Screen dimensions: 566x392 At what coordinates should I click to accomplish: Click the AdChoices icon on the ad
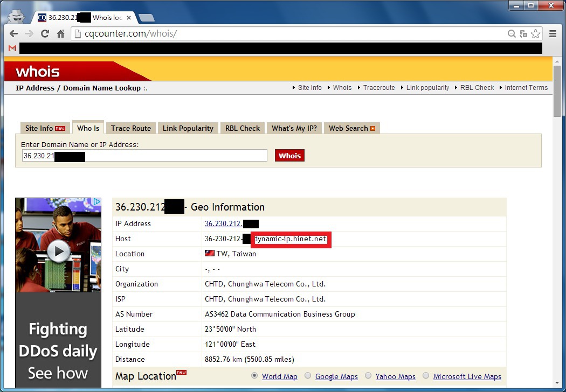[96, 201]
